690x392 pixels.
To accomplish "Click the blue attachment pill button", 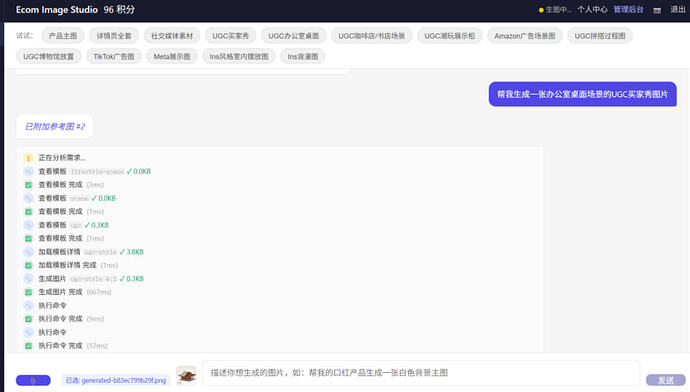I will 33,380.
